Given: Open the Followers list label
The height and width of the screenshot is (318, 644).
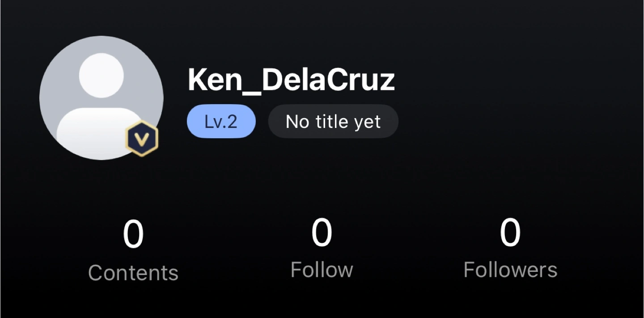Looking at the screenshot, I should tap(510, 270).
